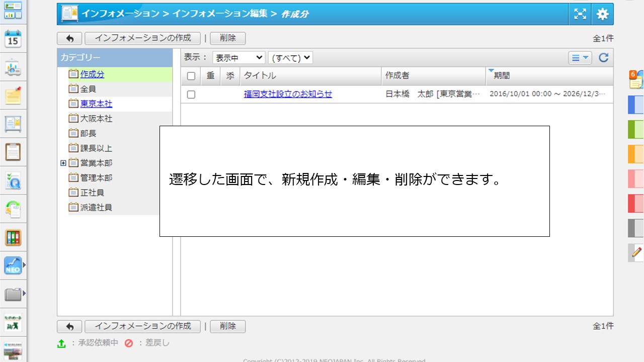This screenshot has width=644, height=362.
Task: Open the binders cabinet icon in sidebar
Action: click(13, 237)
